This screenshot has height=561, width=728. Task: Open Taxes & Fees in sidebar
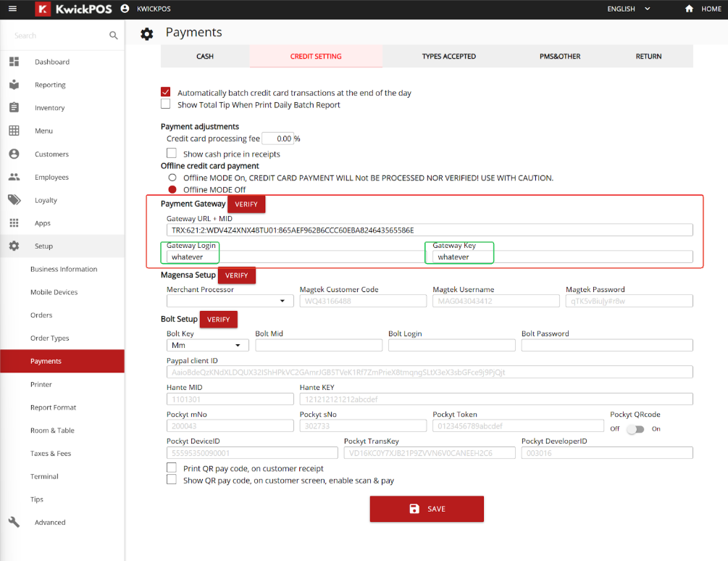pyautogui.click(x=51, y=453)
